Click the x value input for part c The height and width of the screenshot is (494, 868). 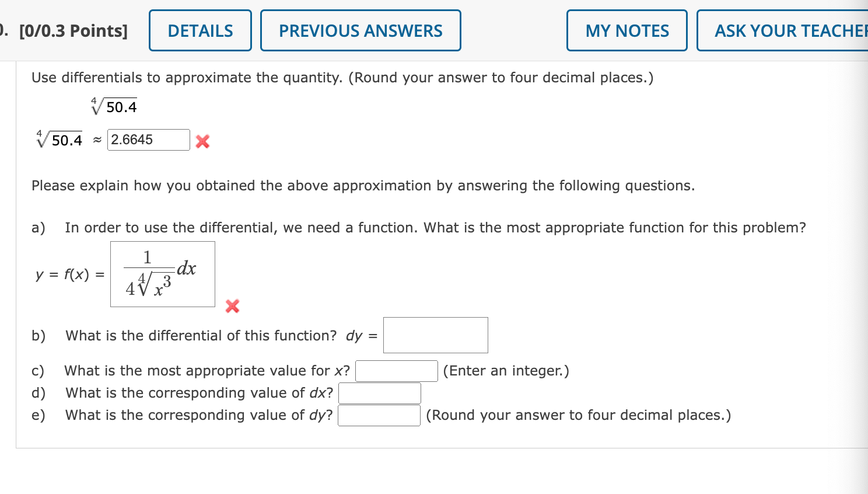[x=396, y=370]
